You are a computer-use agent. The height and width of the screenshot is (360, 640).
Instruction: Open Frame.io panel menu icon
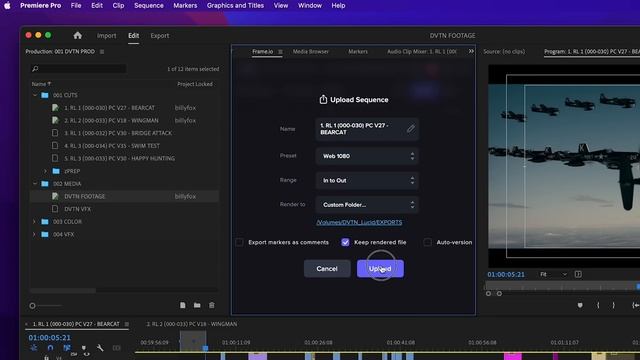tap(280, 52)
